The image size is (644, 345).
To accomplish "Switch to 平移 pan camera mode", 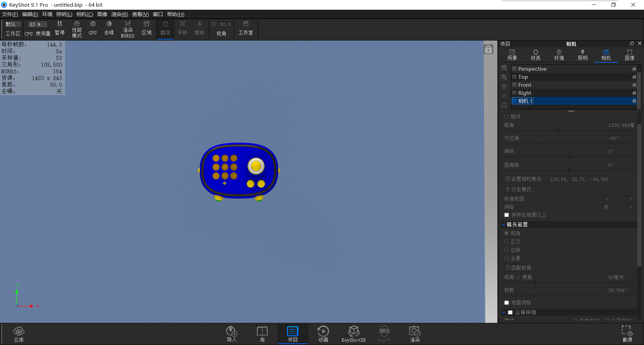I will tap(182, 28).
